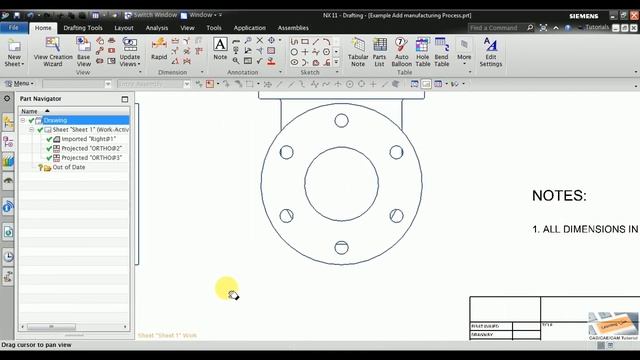Screen dimensions: 640x360
Task: Insert a Parts List
Action: point(379,52)
